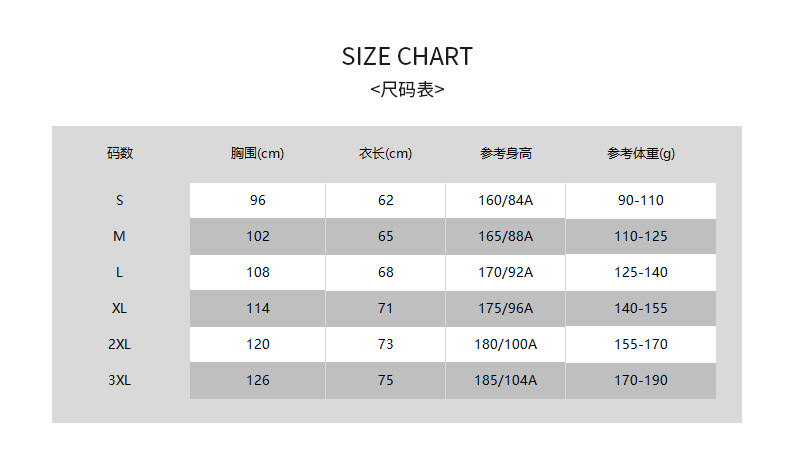790x455 pixels.
Task: Select the 尺码表 subtitle text
Action: point(407,89)
